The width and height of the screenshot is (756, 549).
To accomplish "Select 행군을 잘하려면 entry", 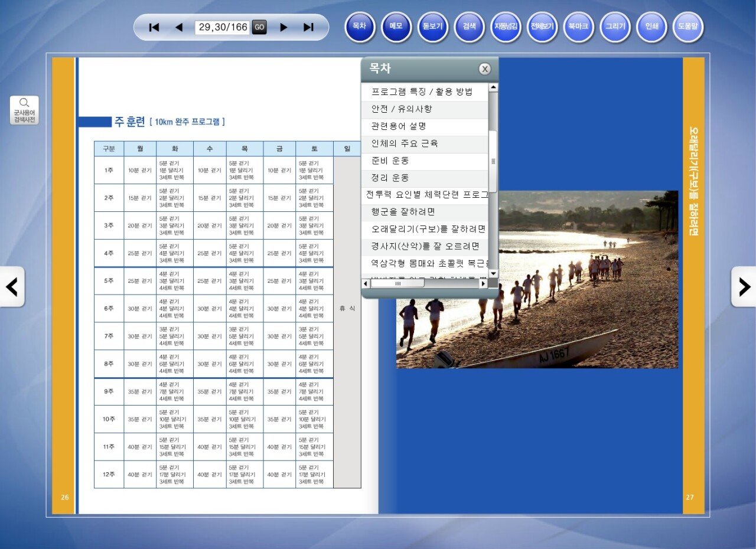I will click(425, 212).
